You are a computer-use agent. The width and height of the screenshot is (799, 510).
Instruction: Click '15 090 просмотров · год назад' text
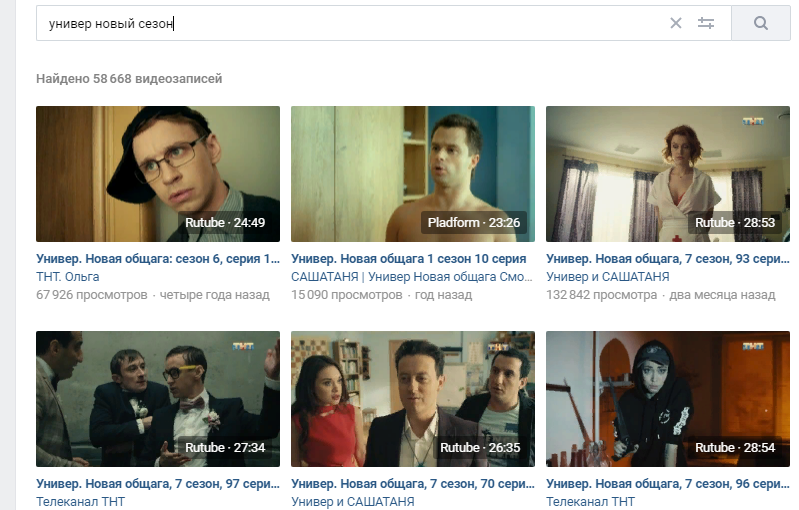click(382, 295)
